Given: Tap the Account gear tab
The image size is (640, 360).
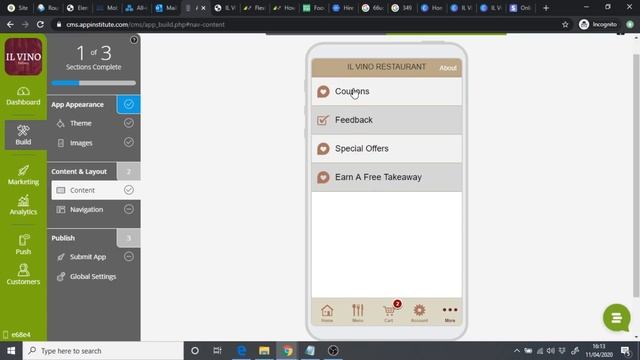Looking at the screenshot, I should pos(419,313).
